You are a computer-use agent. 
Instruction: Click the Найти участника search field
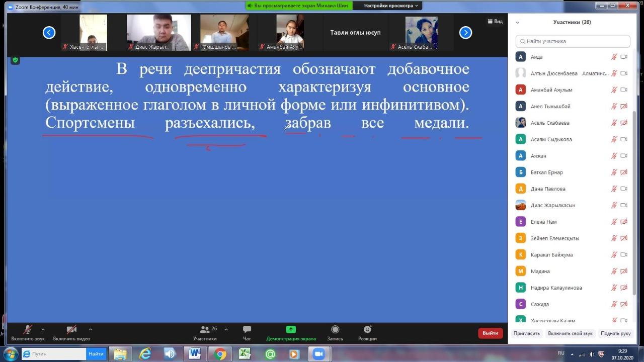pyautogui.click(x=573, y=41)
